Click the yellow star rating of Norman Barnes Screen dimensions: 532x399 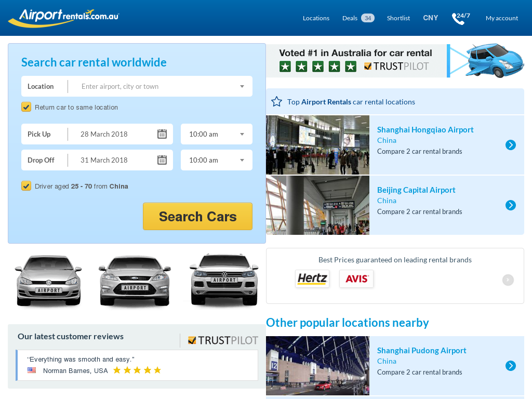click(137, 370)
